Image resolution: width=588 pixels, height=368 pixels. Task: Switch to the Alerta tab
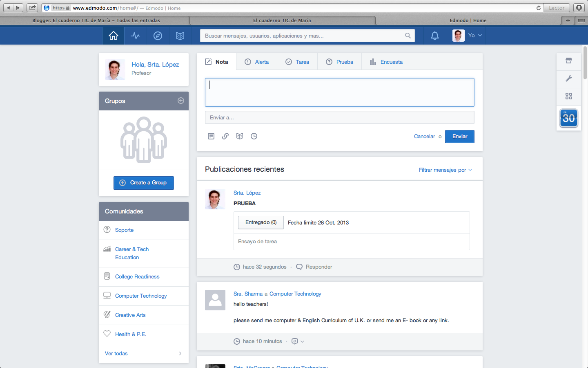(x=257, y=62)
